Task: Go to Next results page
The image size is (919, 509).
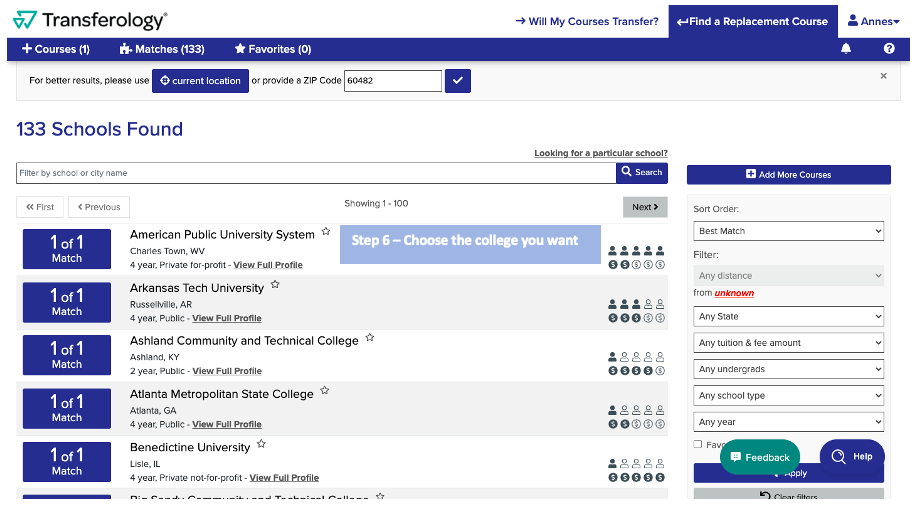Action: pyautogui.click(x=645, y=207)
